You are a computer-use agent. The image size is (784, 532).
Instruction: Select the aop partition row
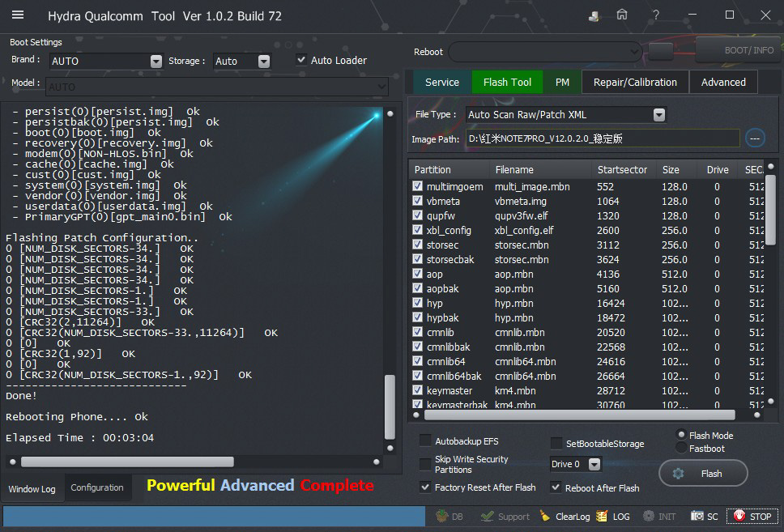587,274
